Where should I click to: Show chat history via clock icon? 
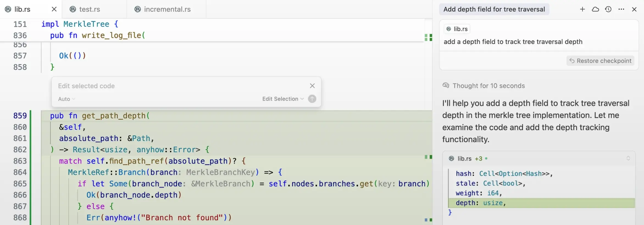(608, 9)
